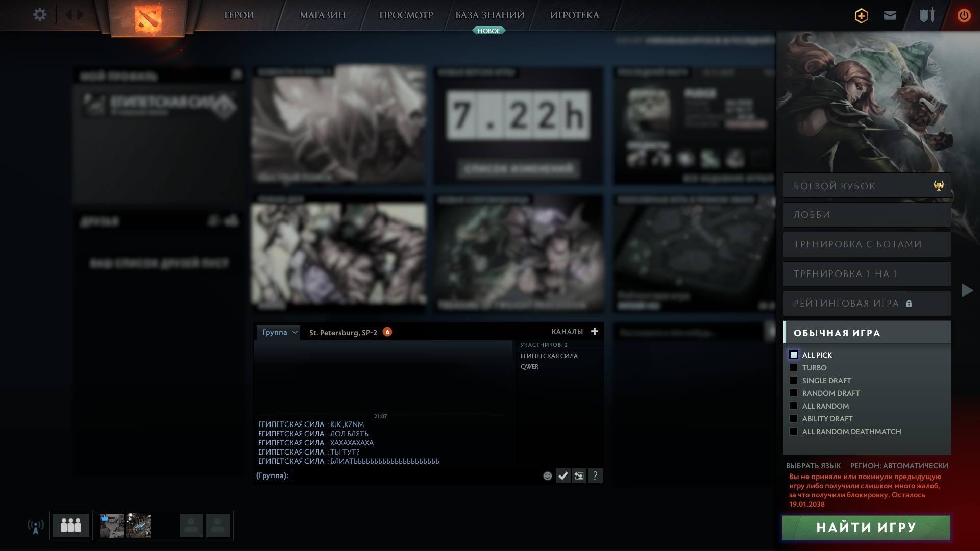Open the armory shield and sword icon
Image resolution: width=980 pixels, height=551 pixels.
(926, 15)
